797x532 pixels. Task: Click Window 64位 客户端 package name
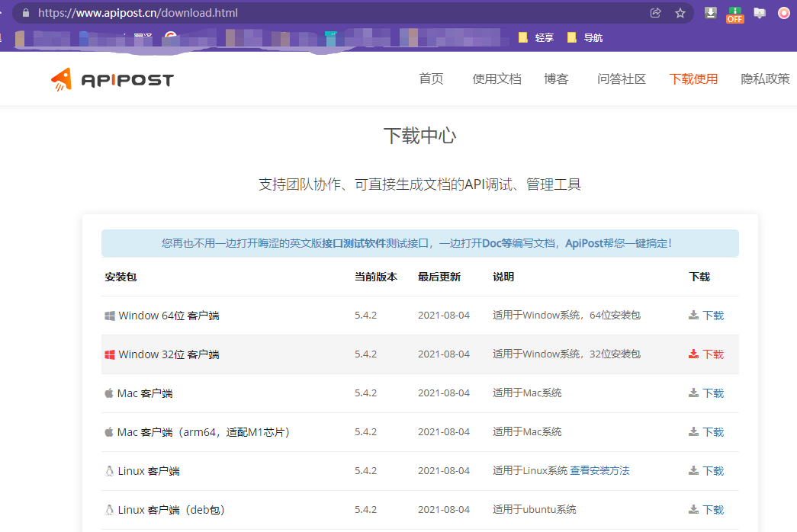tap(169, 316)
